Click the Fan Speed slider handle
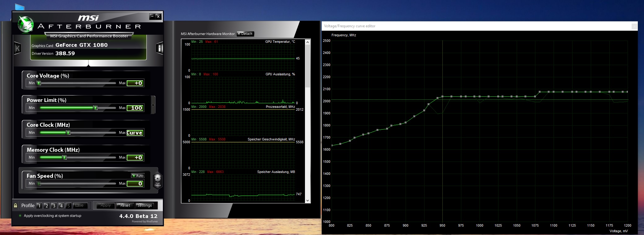Image resolution: width=644 pixels, height=235 pixels. (39, 184)
